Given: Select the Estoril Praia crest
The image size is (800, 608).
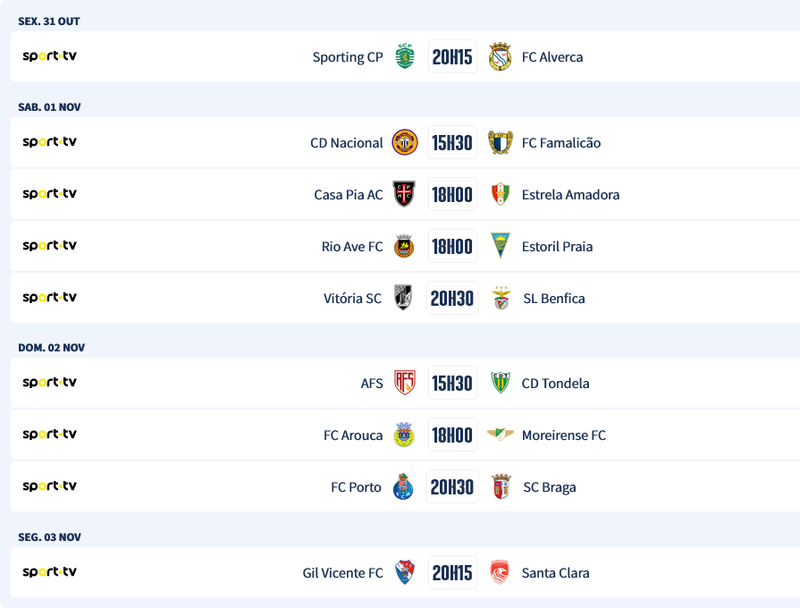Looking at the screenshot, I should coord(500,246).
